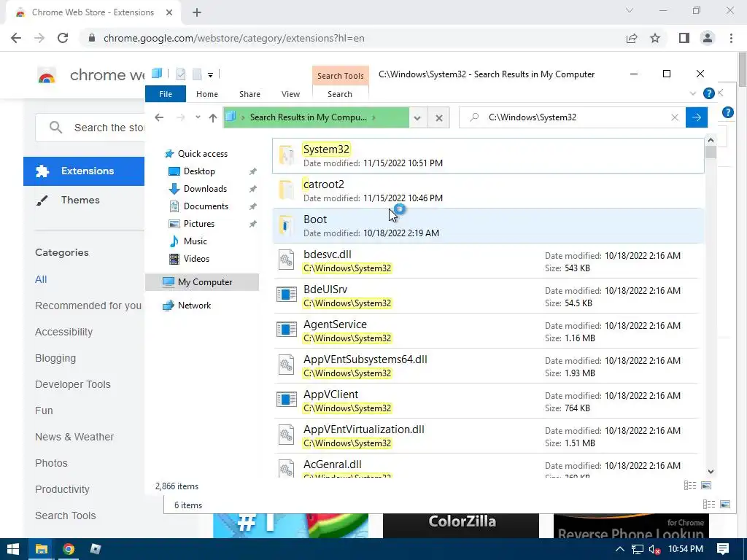747x560 pixels.
Task: Select Quick access in the navigation pane
Action: pos(203,153)
